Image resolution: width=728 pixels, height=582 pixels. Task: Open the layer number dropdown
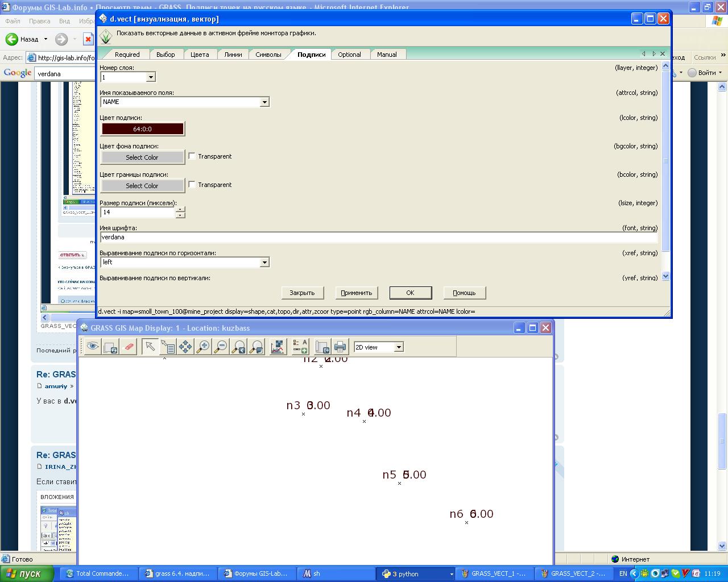click(x=151, y=77)
